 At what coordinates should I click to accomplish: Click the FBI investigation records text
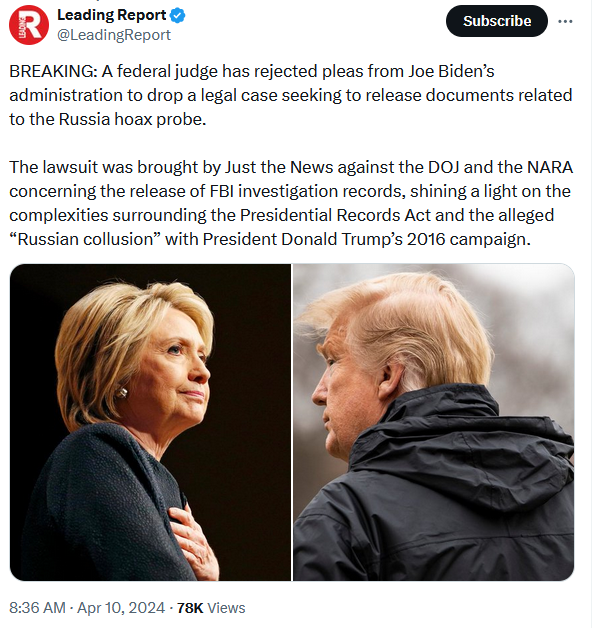[307, 191]
